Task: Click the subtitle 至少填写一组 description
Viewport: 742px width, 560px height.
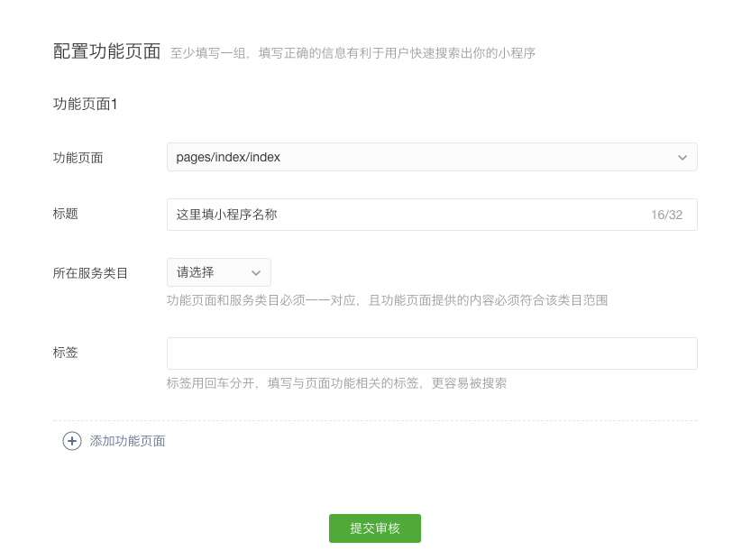Action: tap(353, 53)
